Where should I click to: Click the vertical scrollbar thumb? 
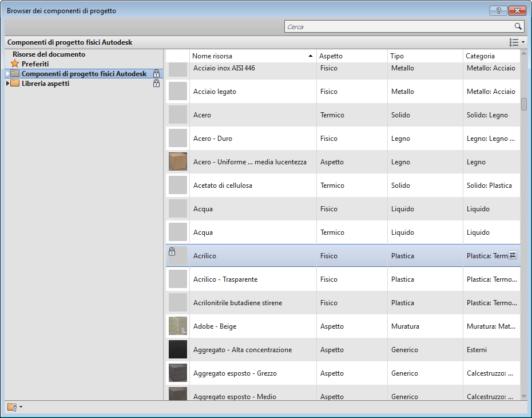tap(523, 104)
